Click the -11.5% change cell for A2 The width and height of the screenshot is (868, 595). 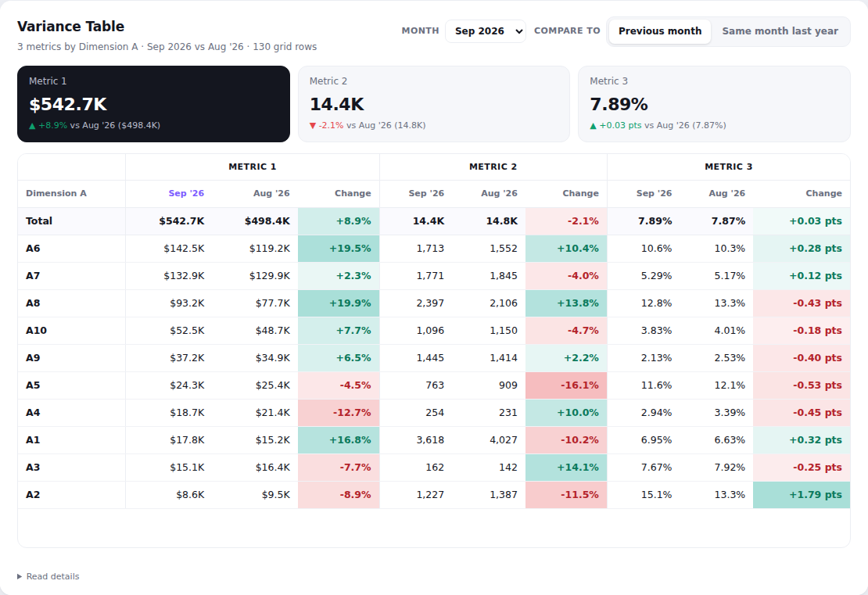tap(566, 495)
